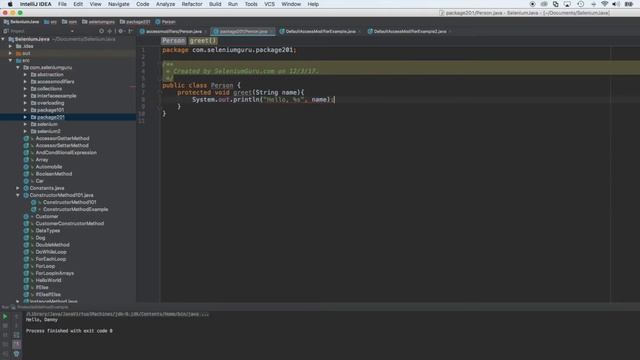
Task: Click the abstraction folder icon in tree
Action: [33, 75]
